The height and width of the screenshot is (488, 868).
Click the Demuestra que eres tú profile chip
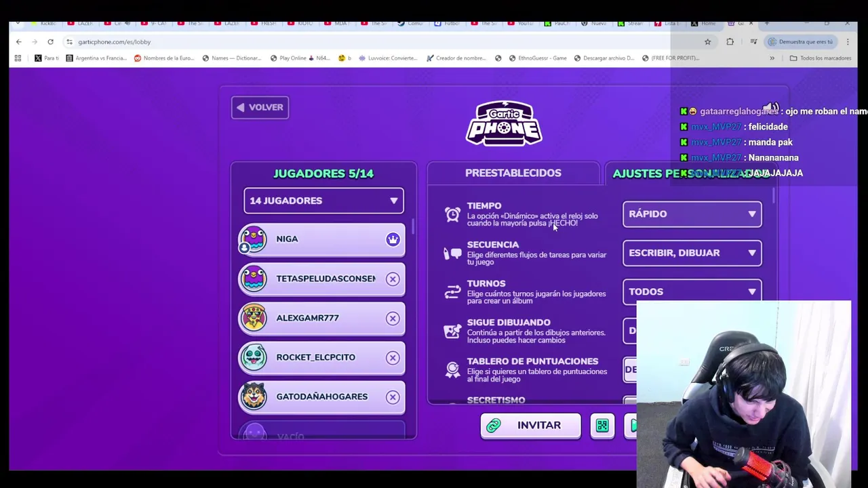[800, 41]
